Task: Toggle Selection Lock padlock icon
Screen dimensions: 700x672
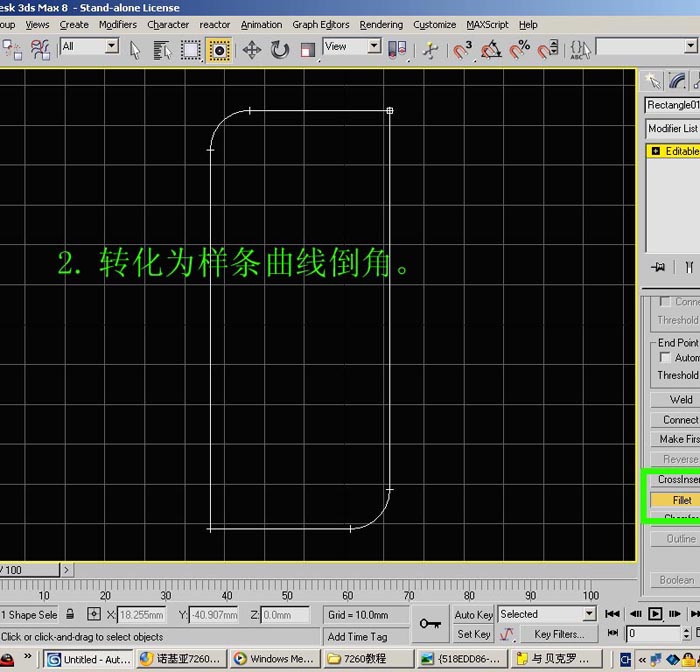Action: 70,614
